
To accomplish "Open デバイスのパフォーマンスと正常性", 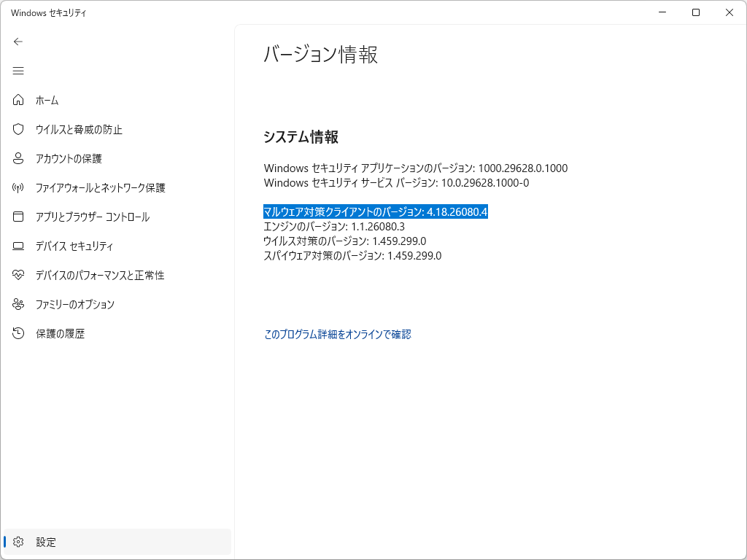I will point(117,275).
